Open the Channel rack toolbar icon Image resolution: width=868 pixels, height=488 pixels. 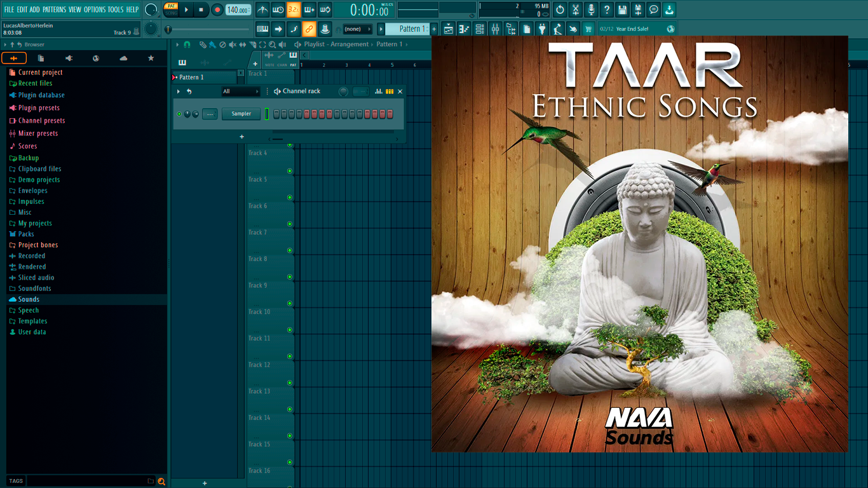pyautogui.click(x=480, y=29)
